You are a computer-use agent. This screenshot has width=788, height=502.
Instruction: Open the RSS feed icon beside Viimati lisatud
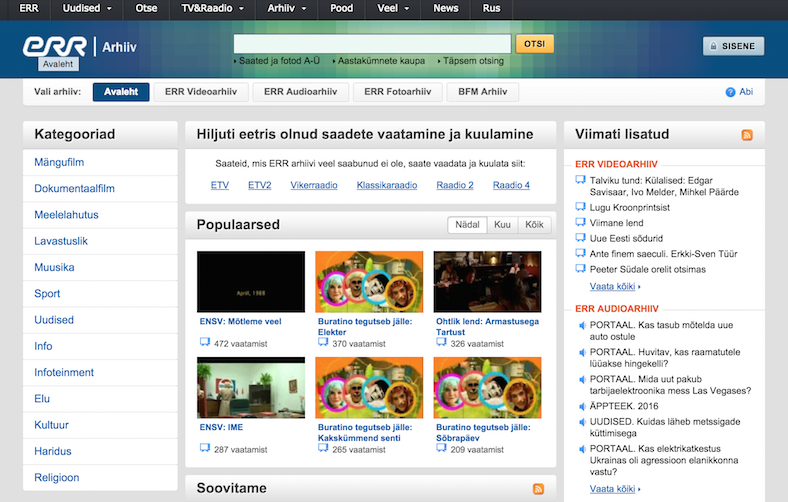747,135
